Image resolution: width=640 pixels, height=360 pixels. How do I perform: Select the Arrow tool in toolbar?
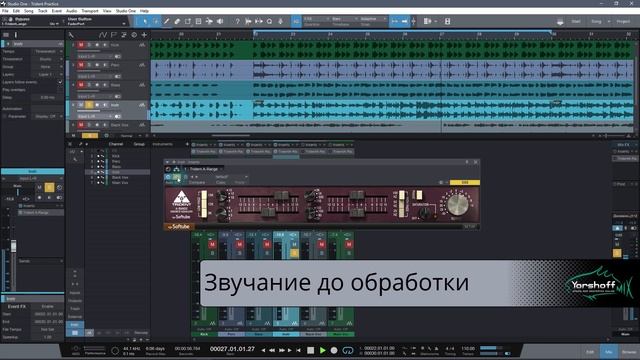pyautogui.click(x=144, y=21)
